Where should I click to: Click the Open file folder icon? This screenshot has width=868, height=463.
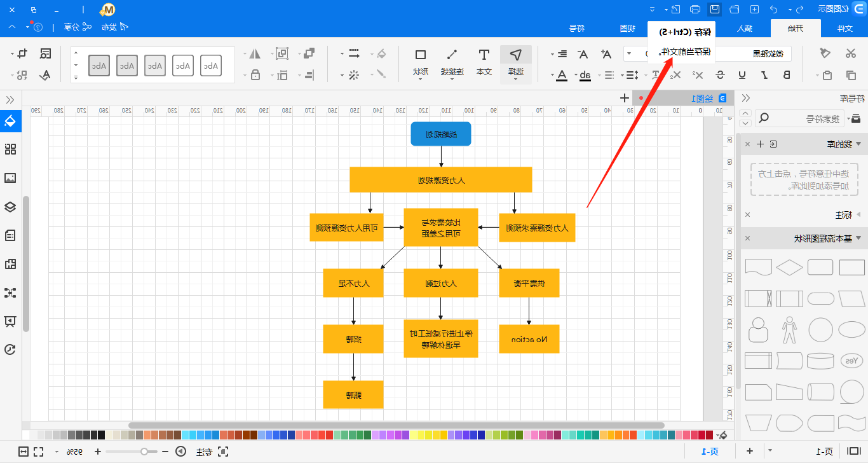click(735, 9)
